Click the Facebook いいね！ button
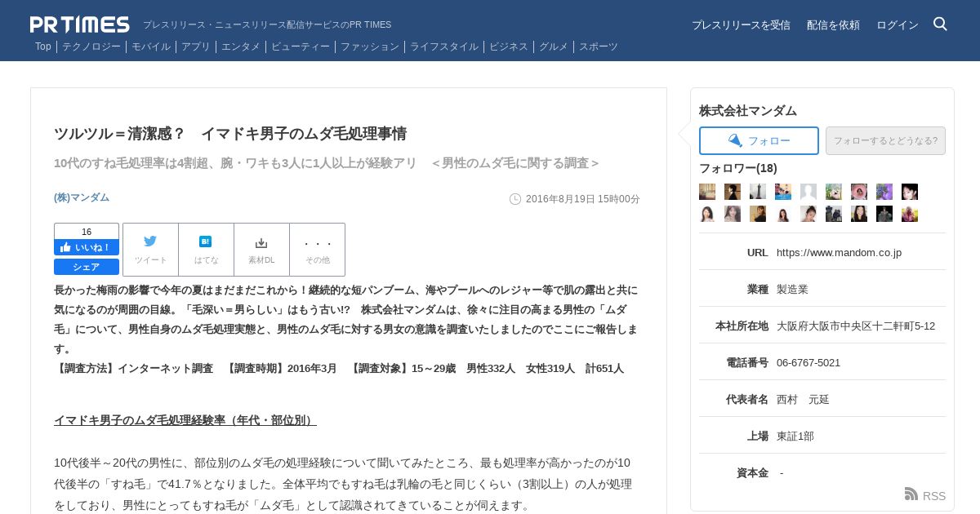 pyautogui.click(x=87, y=247)
